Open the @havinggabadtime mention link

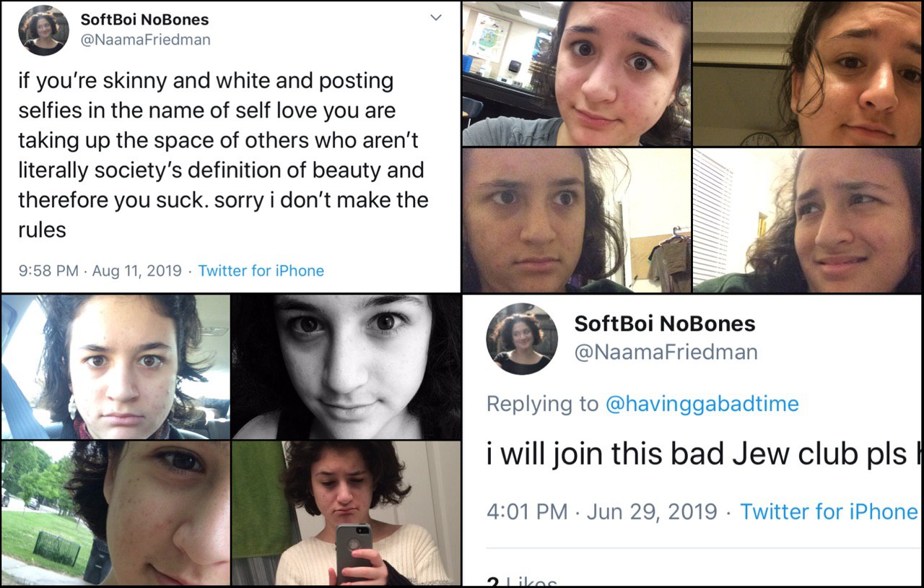pyautogui.click(x=702, y=403)
